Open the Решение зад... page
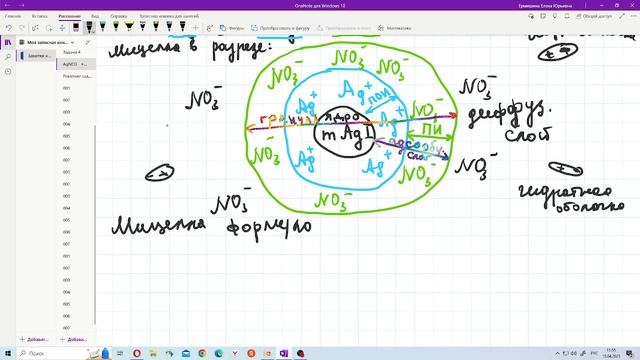Image resolution: width=640 pixels, height=360 pixels. pyautogui.click(x=77, y=76)
